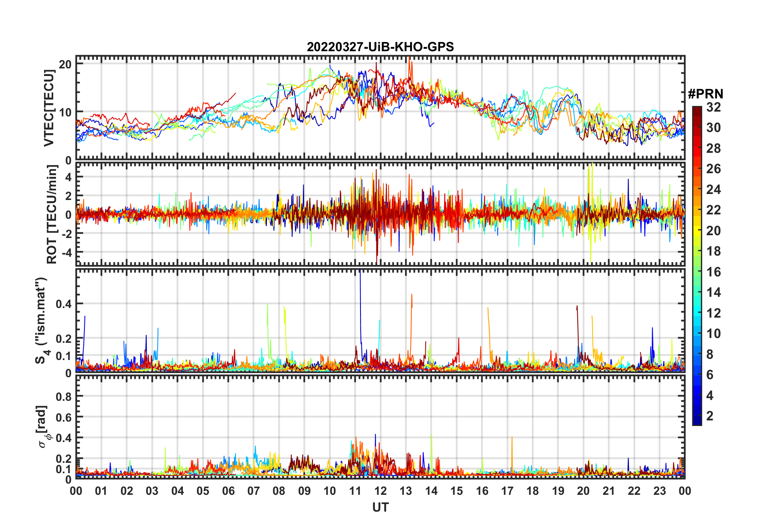Click the 01 hour tick on UT axis

click(x=101, y=491)
